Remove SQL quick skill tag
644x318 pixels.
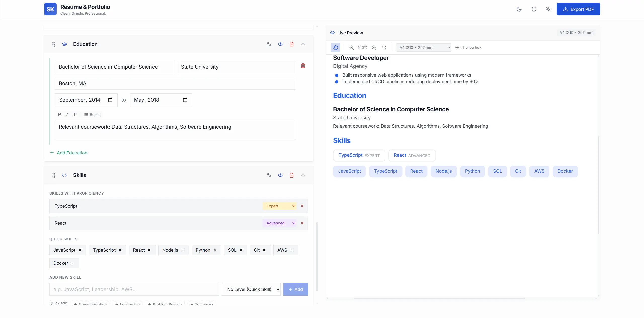tap(241, 250)
